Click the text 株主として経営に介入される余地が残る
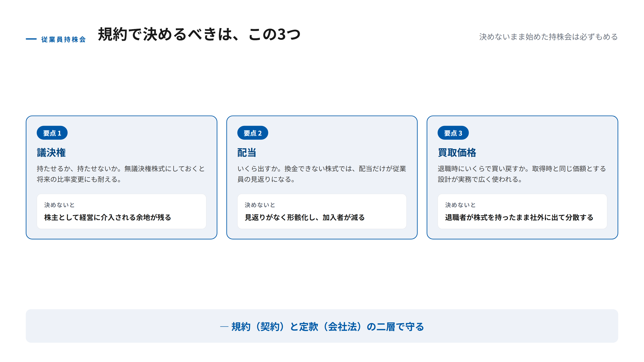The width and height of the screenshot is (644, 362). 107,217
